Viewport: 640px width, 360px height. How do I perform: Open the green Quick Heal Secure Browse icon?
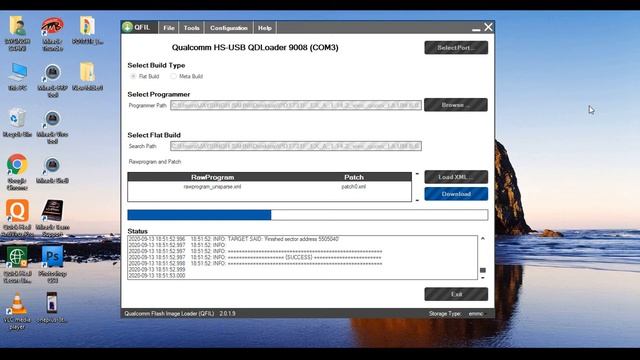[17, 264]
